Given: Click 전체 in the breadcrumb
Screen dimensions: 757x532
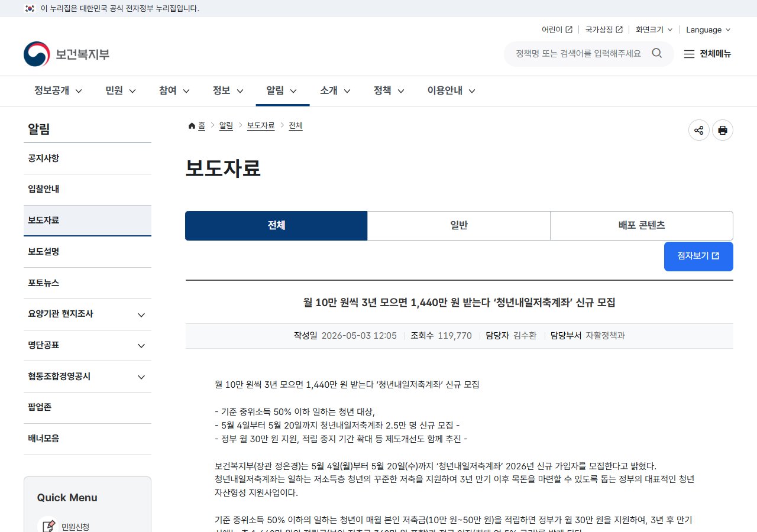Looking at the screenshot, I should [x=296, y=126].
